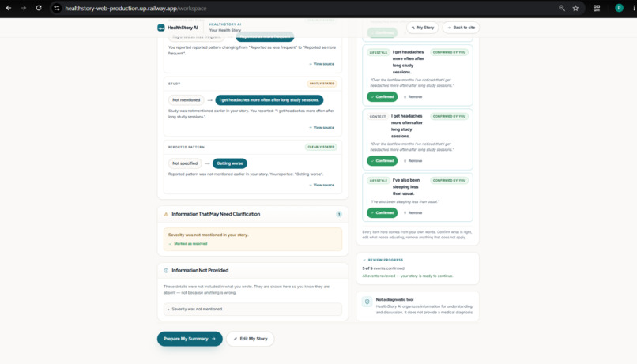Open site information icon beside the URL

pyautogui.click(x=56, y=8)
